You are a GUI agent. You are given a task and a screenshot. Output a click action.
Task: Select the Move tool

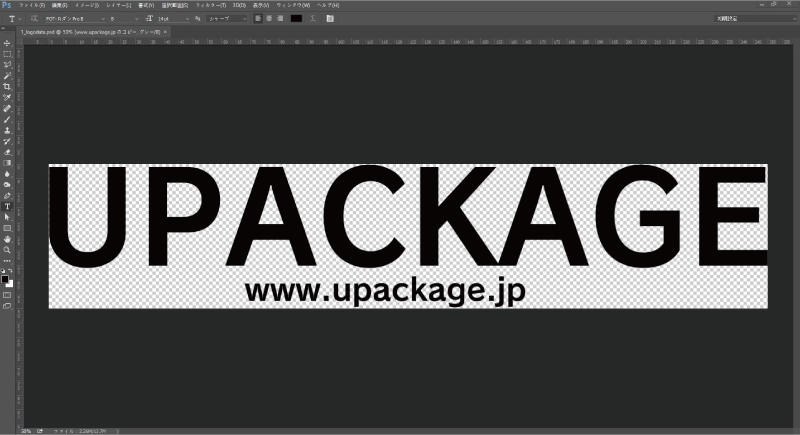pyautogui.click(x=7, y=43)
